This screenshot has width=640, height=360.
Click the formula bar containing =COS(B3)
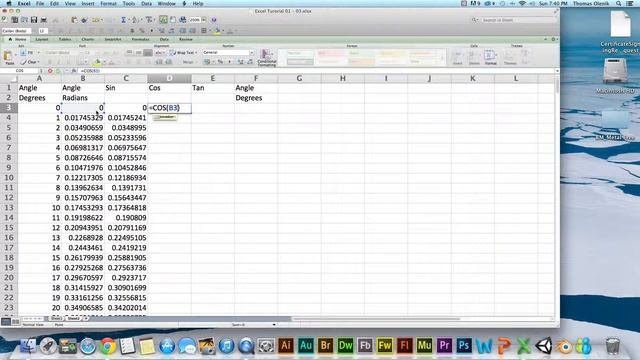point(316,71)
